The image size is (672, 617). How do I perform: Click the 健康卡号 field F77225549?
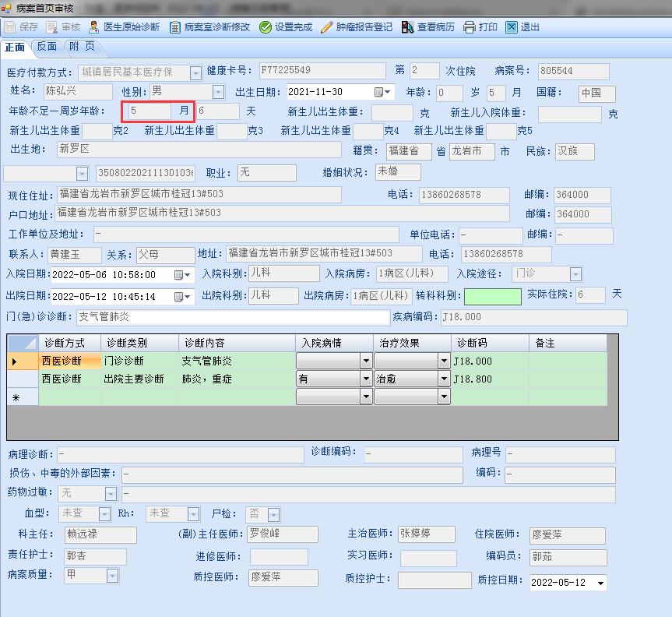coord(322,71)
